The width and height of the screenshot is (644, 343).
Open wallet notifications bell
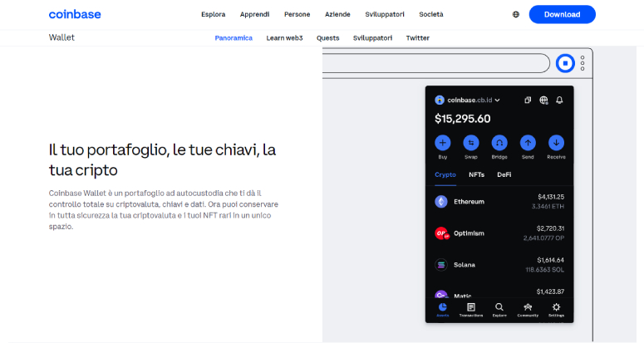[559, 100]
